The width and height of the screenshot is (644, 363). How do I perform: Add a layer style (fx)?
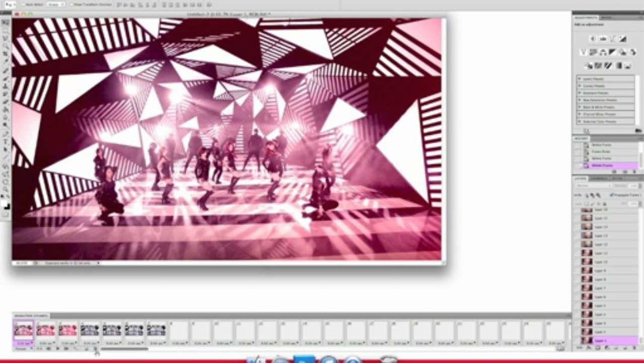589,348
